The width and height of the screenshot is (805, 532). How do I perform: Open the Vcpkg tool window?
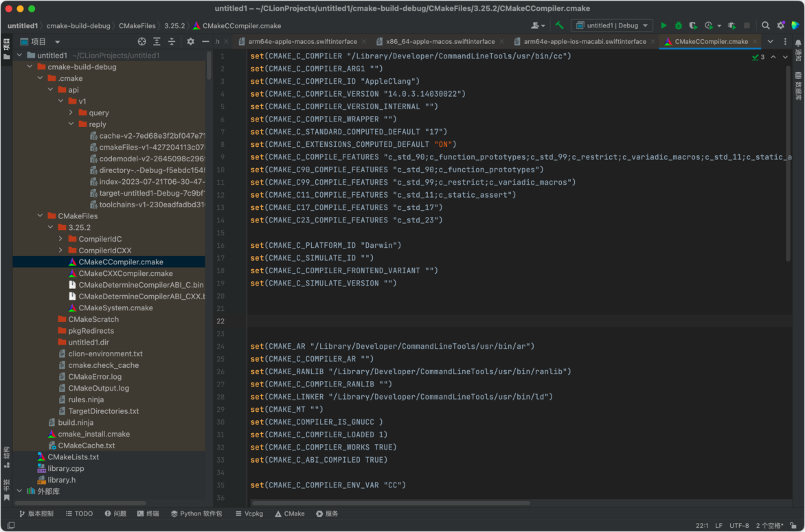tap(249, 513)
